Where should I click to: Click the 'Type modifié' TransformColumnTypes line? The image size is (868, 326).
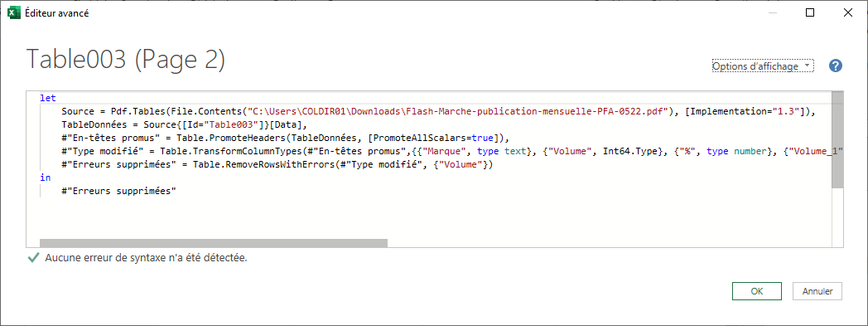pyautogui.click(x=446, y=151)
